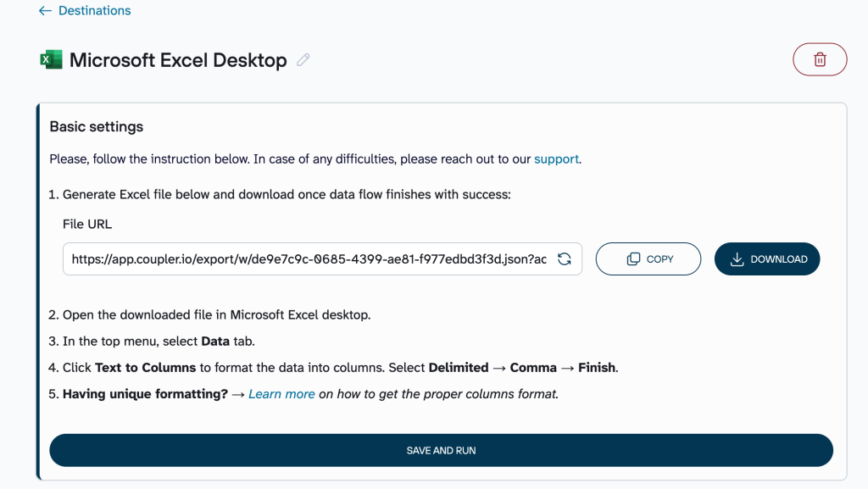The width and height of the screenshot is (868, 489).
Task: Regenerate the File URL with the refresh icon
Action: click(564, 259)
